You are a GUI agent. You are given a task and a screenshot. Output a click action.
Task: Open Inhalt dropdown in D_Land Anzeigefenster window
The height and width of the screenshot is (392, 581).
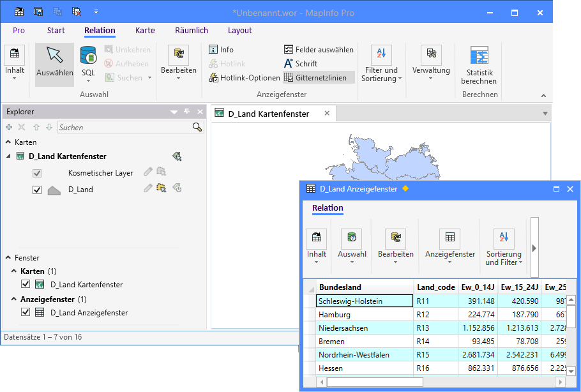click(317, 246)
